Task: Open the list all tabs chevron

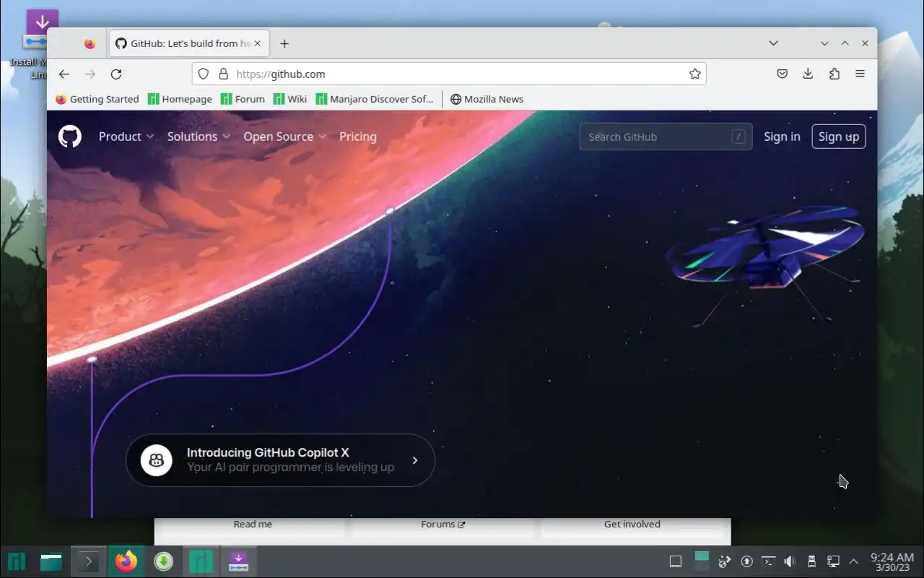Action: click(x=773, y=43)
